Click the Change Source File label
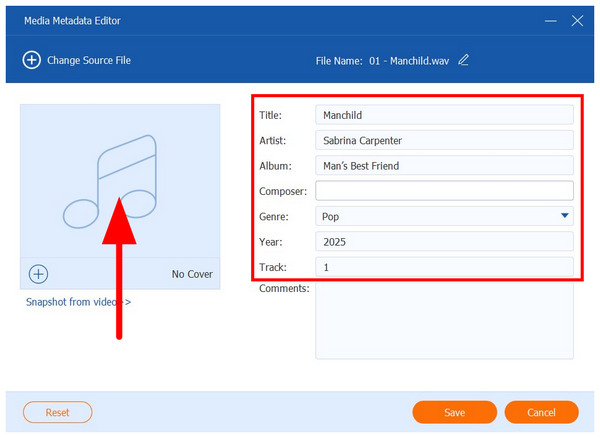 tap(89, 60)
